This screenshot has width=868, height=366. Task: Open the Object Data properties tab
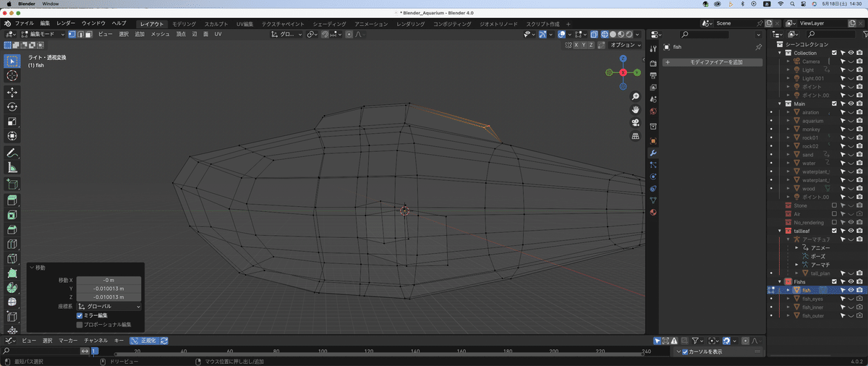(x=653, y=200)
